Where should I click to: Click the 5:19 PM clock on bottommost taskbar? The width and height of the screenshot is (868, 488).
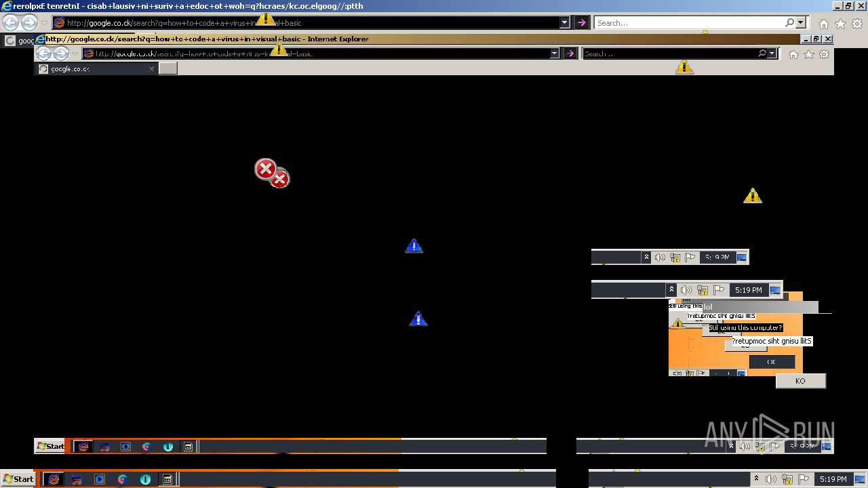coord(833,479)
